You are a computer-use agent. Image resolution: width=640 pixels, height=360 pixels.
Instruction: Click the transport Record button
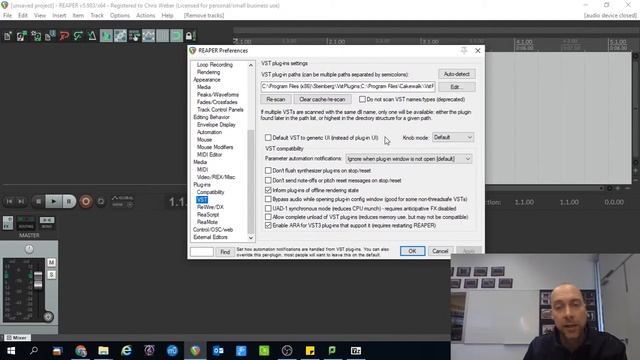[86, 201]
